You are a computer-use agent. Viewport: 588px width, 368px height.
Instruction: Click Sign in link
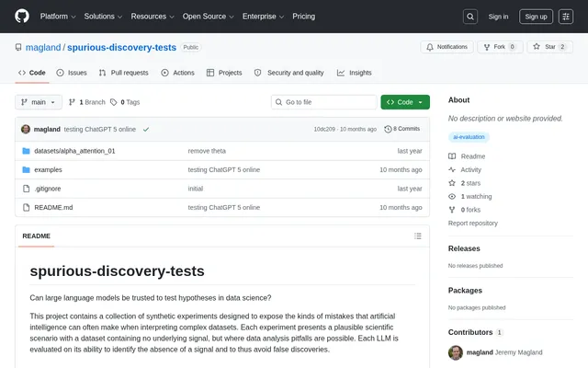tap(498, 17)
